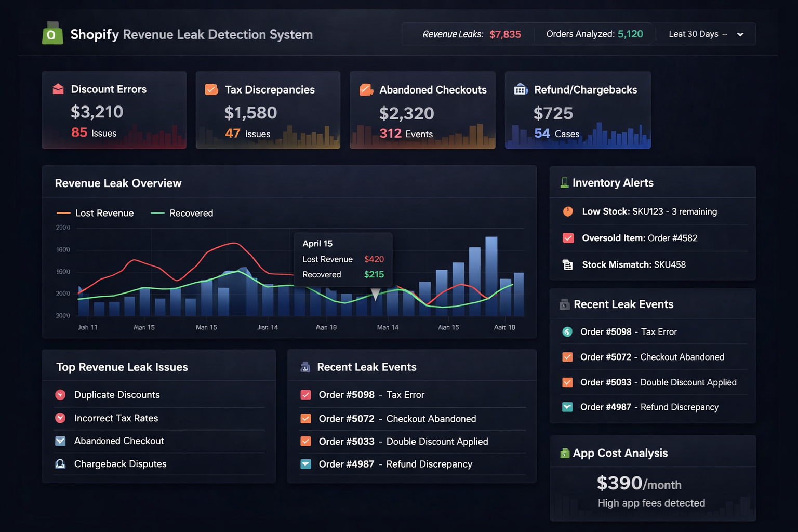Click the Low Stock alert clock icon
The height and width of the screenshot is (532, 798).
click(x=567, y=211)
